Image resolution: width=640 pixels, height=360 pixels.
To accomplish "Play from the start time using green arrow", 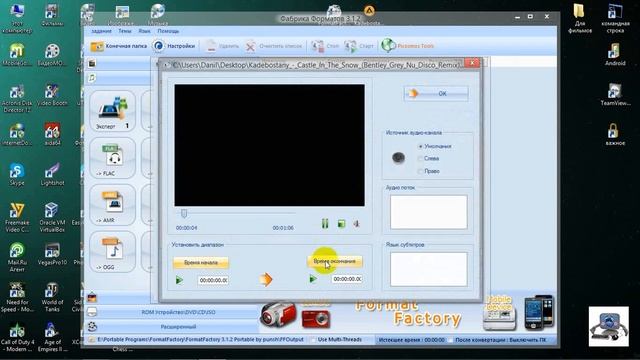I will (179, 280).
